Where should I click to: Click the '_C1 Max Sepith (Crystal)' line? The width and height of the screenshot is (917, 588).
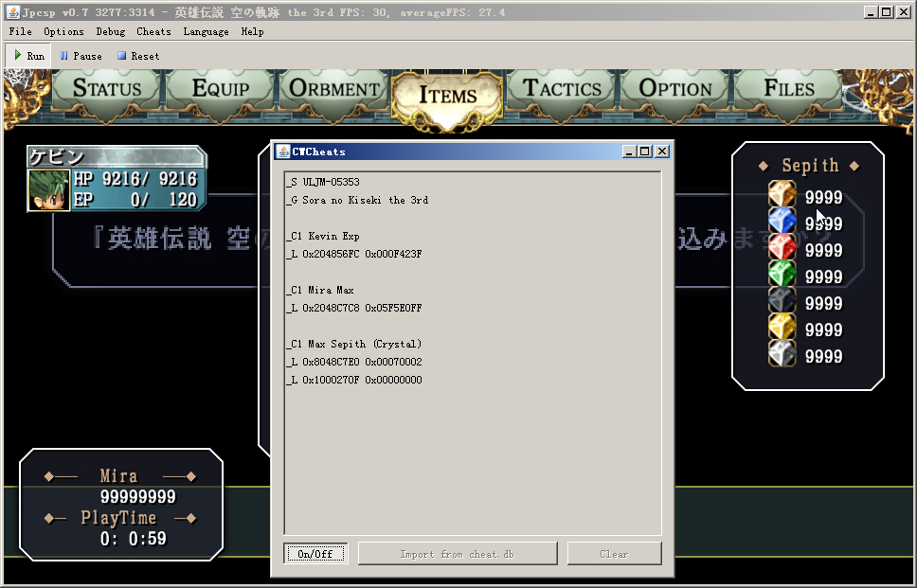353,344
